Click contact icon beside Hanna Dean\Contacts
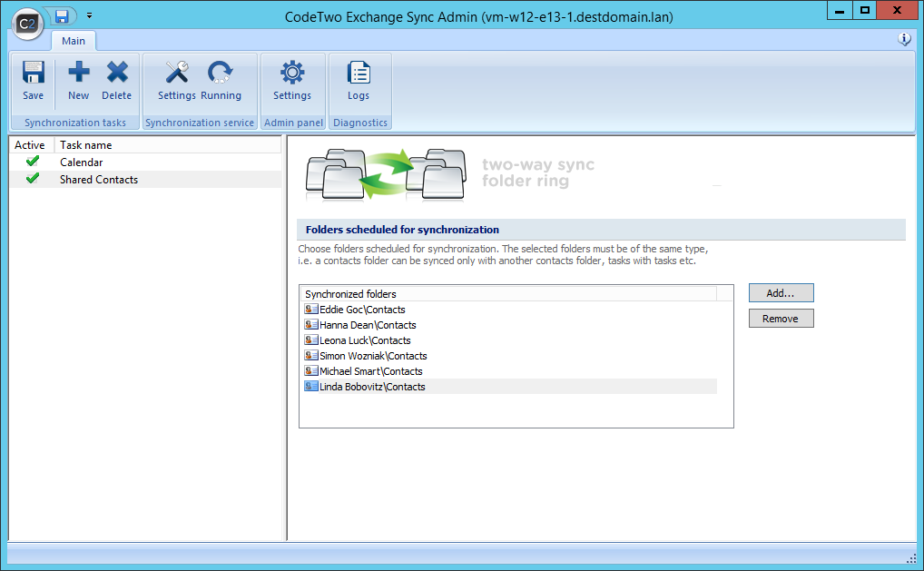The width and height of the screenshot is (924, 571). (x=311, y=325)
